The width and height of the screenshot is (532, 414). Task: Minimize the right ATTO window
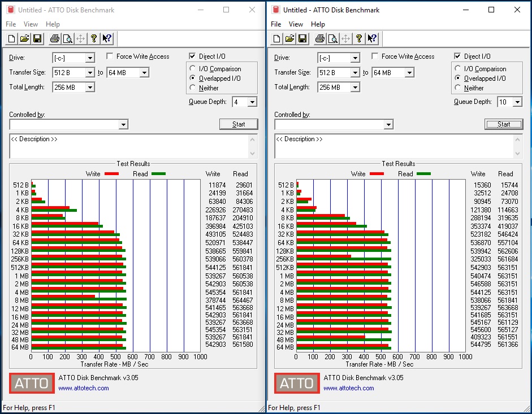(466, 10)
